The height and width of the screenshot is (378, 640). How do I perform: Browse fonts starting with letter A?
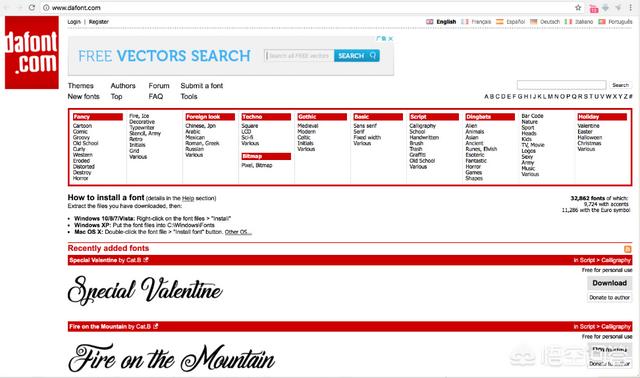coord(487,96)
